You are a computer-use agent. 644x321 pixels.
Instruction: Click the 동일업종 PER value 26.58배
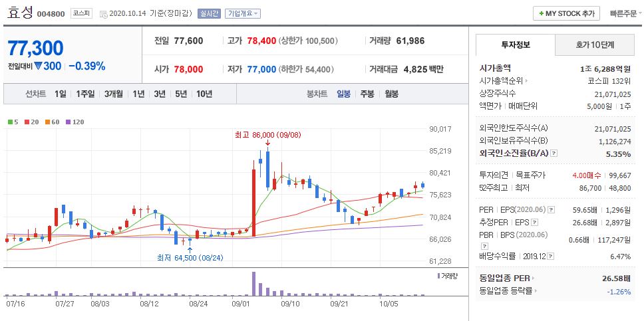click(x=616, y=278)
